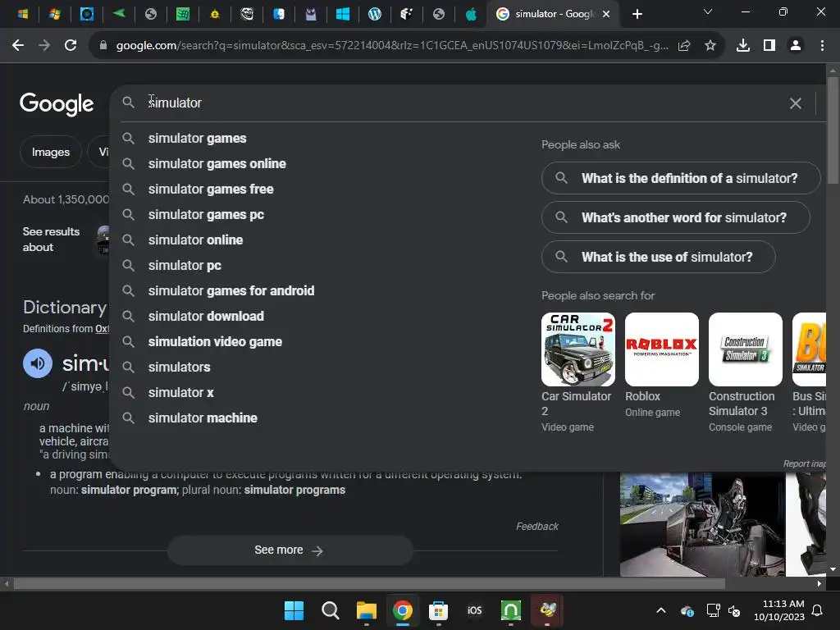
Task: Click the search box containing simulator
Action: coord(461,103)
